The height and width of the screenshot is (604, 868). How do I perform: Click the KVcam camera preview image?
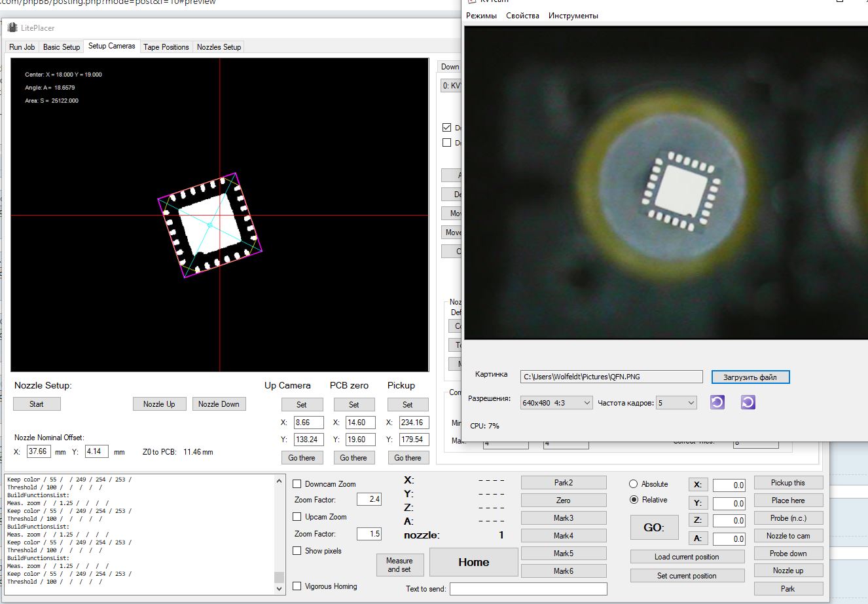(666, 183)
